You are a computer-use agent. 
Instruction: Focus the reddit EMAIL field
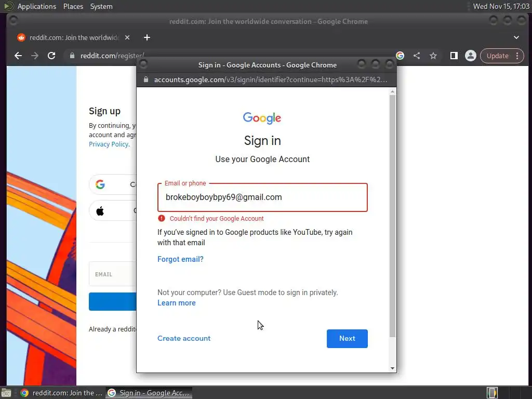pyautogui.click(x=113, y=274)
